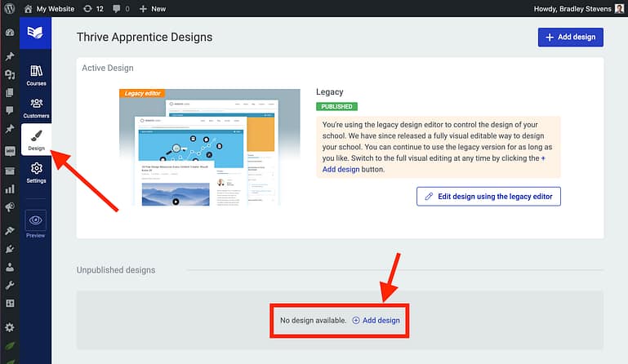
Task: Click 'No design available.' text
Action: pyautogui.click(x=314, y=321)
